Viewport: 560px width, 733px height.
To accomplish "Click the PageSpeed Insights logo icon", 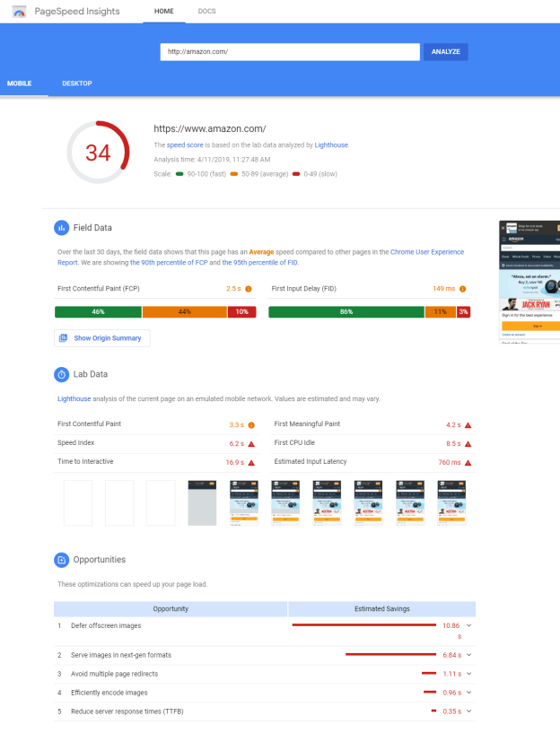I will tap(19, 12).
